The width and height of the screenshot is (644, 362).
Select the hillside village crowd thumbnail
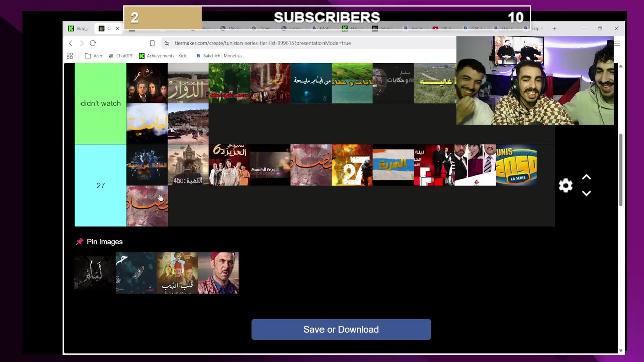(188, 124)
